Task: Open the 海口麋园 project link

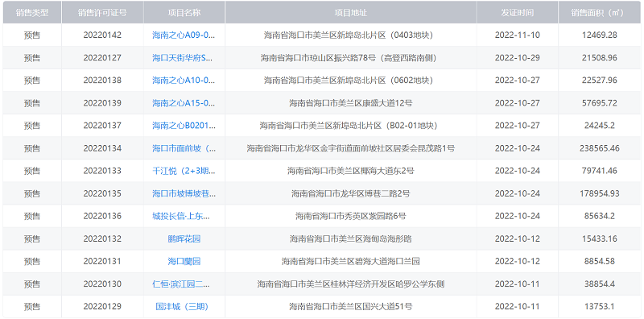Action: pos(184,261)
